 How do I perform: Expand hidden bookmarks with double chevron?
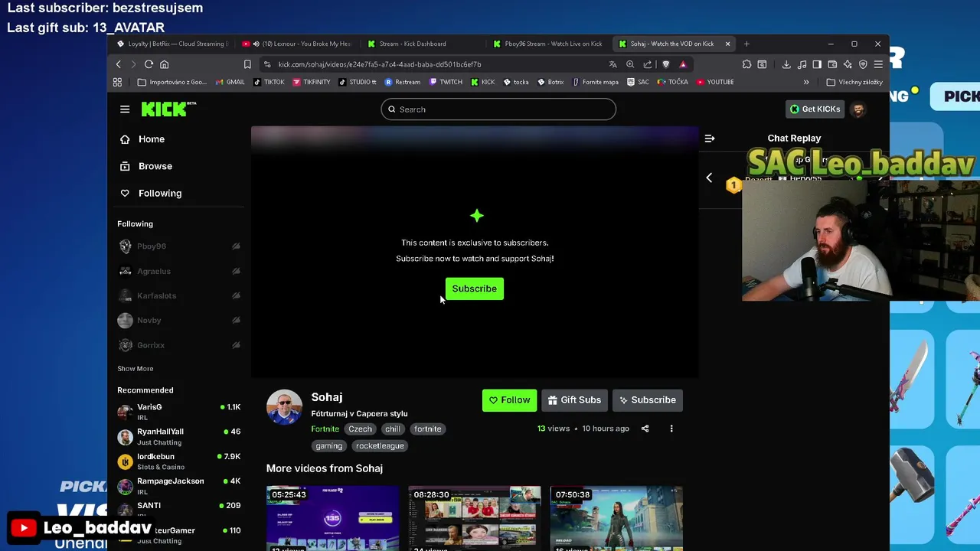coord(806,82)
